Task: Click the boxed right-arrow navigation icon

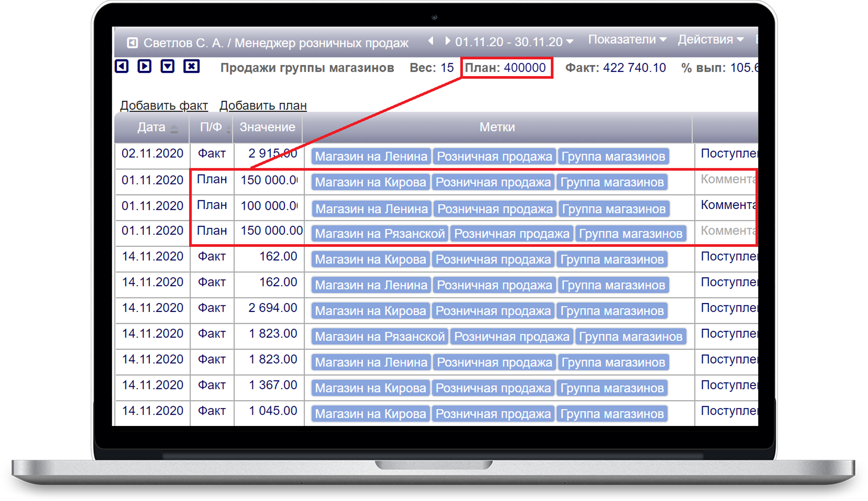Action: (x=145, y=66)
